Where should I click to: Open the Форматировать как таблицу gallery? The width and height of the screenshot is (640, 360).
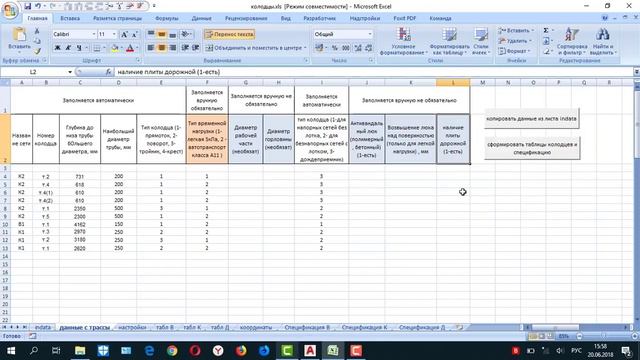point(449,41)
